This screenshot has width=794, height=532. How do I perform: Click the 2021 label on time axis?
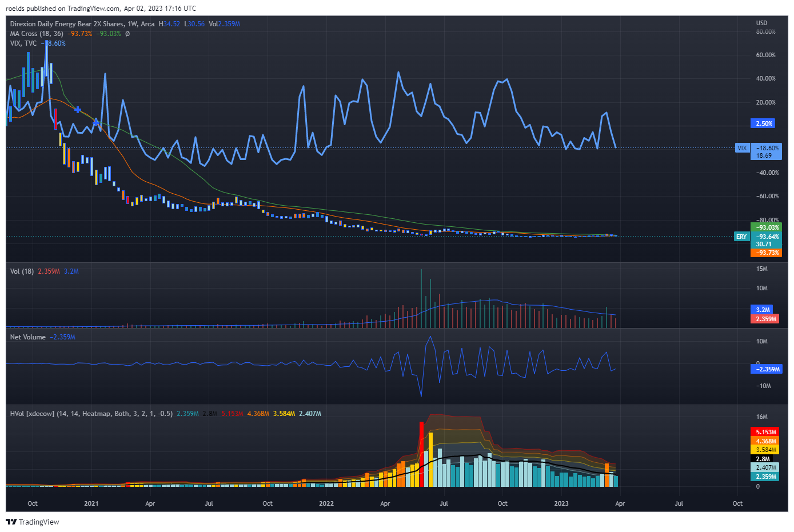(x=91, y=503)
